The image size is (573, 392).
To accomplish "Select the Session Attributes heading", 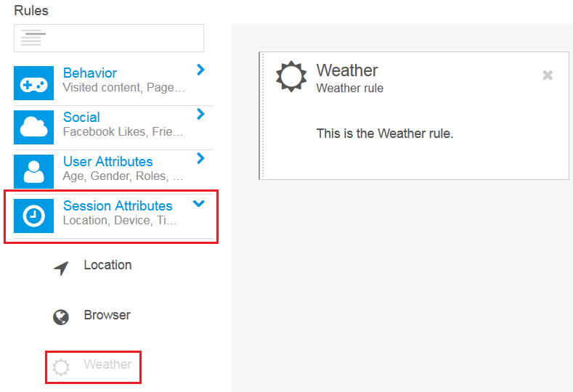I will 118,205.
